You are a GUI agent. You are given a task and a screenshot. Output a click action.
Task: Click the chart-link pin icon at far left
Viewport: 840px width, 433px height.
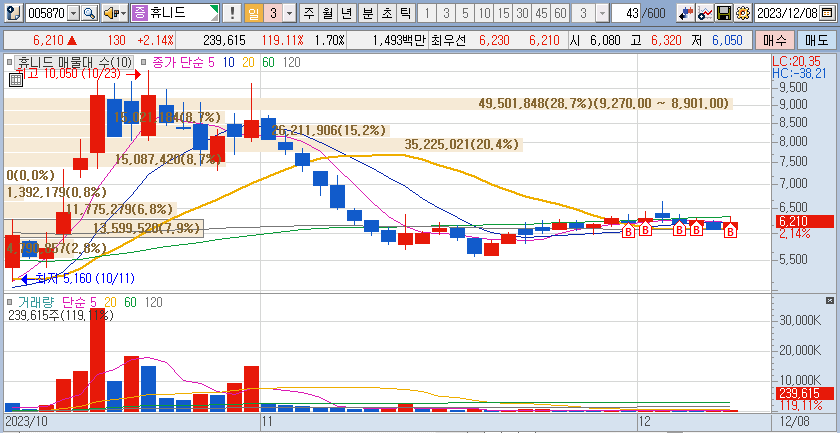[16, 13]
